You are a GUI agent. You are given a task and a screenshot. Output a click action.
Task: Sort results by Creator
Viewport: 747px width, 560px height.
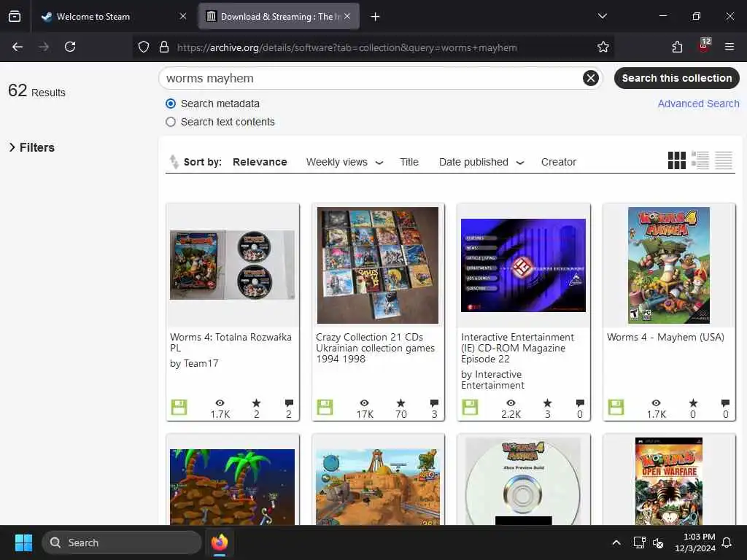558,162
